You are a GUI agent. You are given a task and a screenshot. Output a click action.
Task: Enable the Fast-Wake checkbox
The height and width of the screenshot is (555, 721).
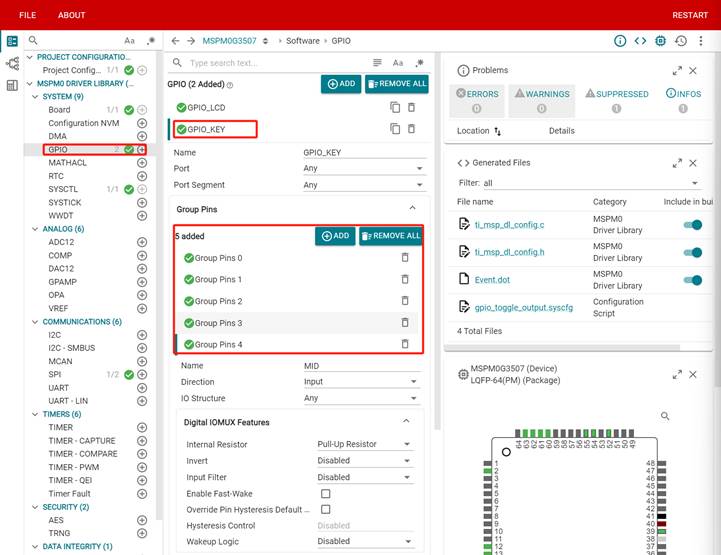coord(325,494)
